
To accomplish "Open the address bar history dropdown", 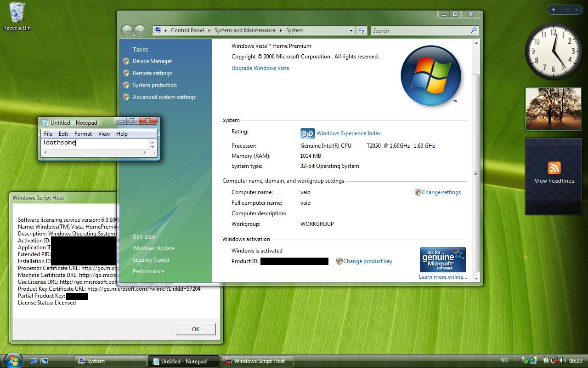I will pyautogui.click(x=351, y=30).
